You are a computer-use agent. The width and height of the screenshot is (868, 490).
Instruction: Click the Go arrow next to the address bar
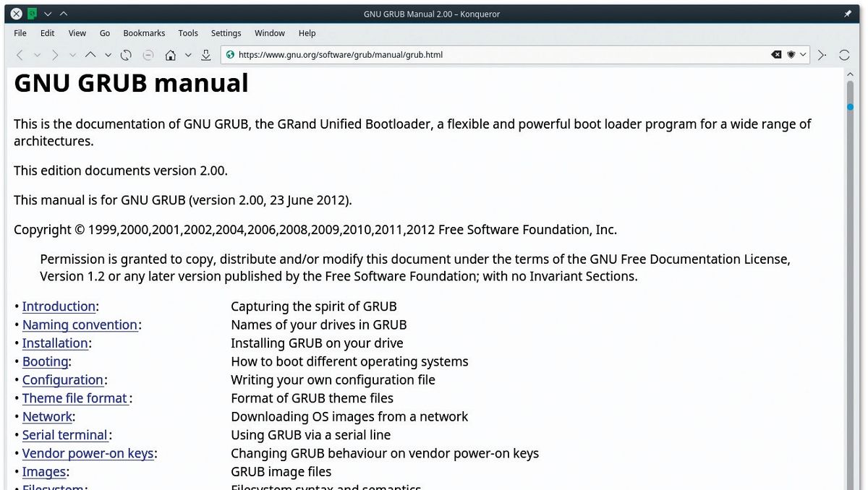point(820,54)
